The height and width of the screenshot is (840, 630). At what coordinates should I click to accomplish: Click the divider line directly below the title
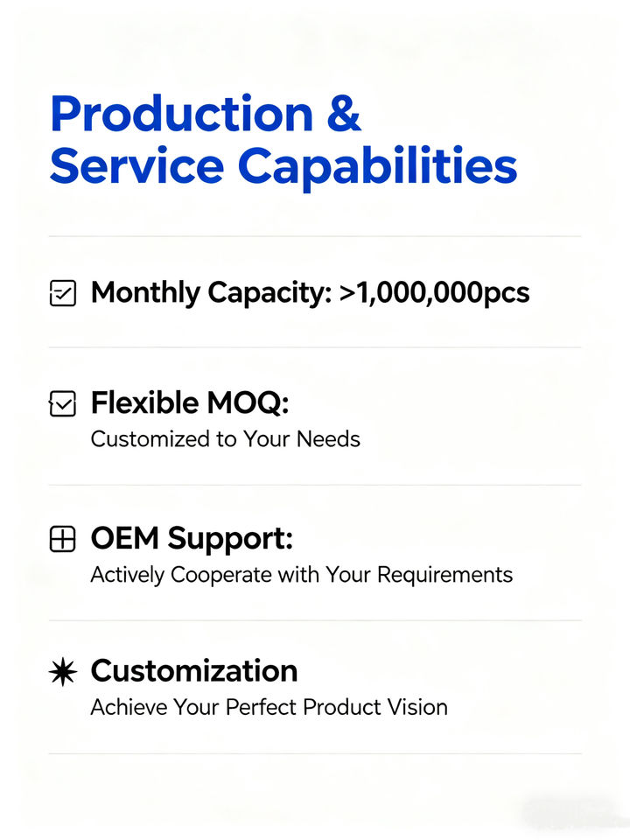pos(315,236)
